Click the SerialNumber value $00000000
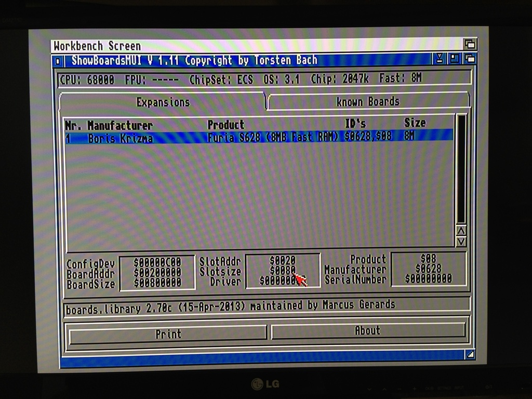This screenshot has width=532, height=399. pyautogui.click(x=428, y=278)
